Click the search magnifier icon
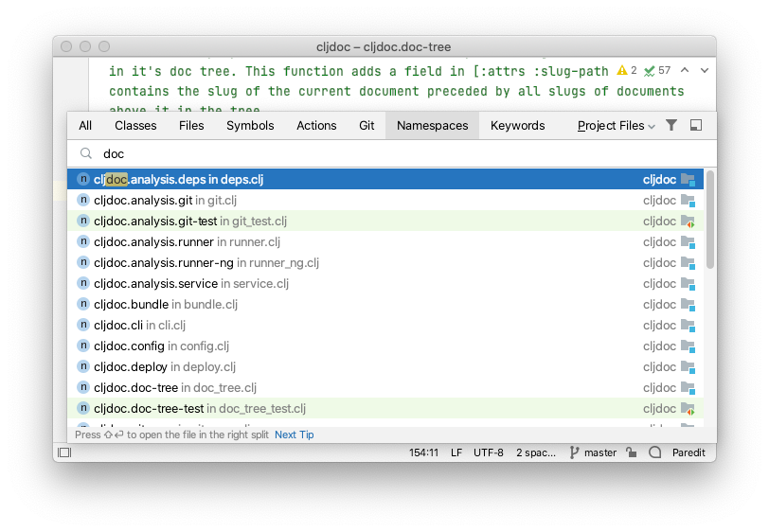 point(86,153)
